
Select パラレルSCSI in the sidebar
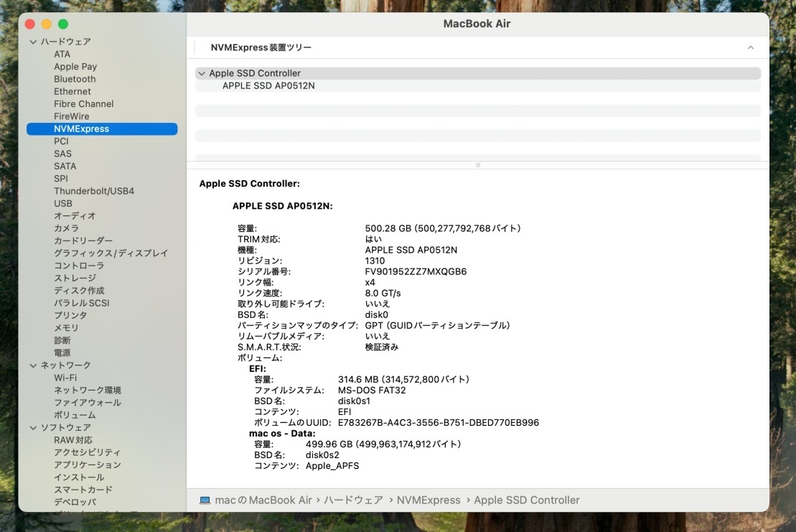click(x=81, y=303)
